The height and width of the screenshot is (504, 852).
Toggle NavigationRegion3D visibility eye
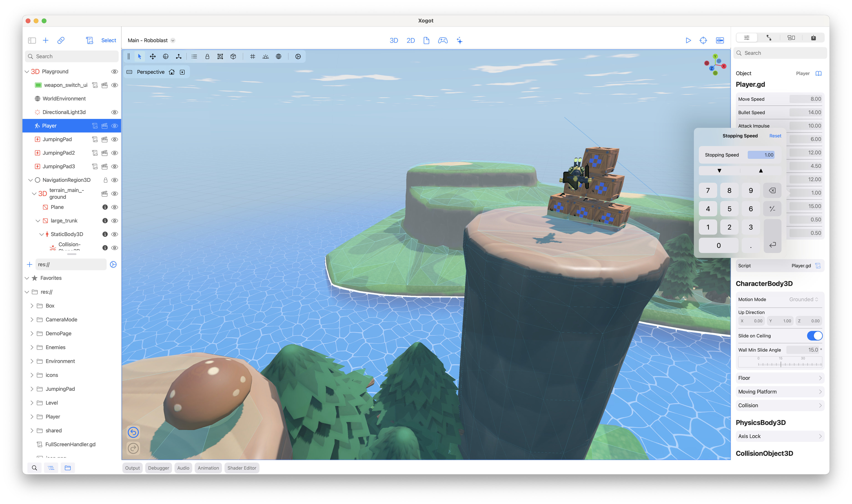click(114, 180)
